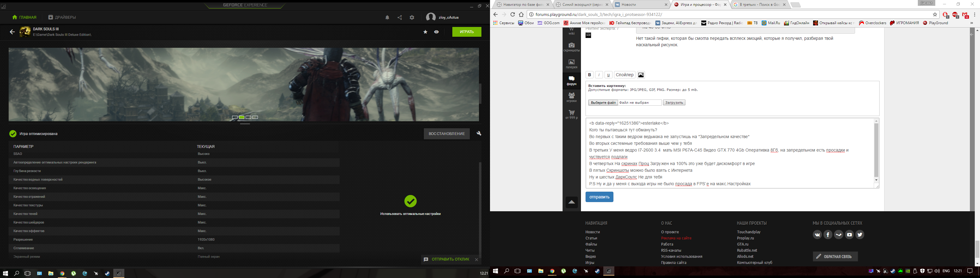Toggle the eye visibility icon for the game
The height and width of the screenshot is (278, 980).
click(x=436, y=32)
